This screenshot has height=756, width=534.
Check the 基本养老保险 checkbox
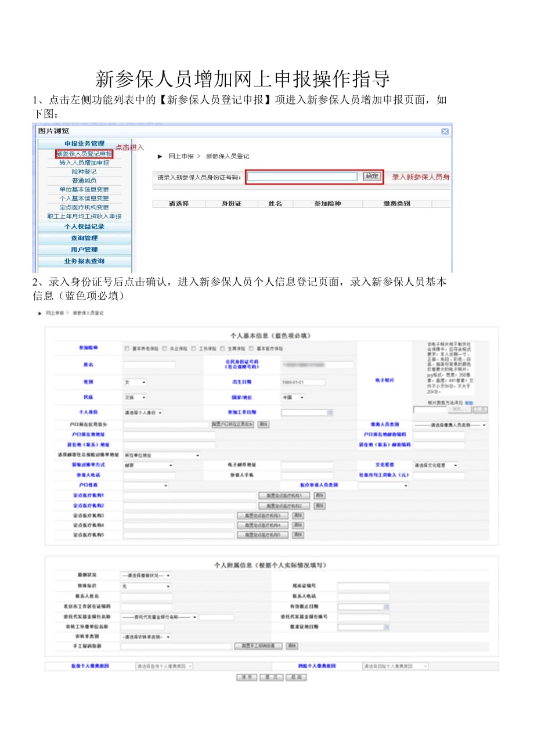(127, 349)
